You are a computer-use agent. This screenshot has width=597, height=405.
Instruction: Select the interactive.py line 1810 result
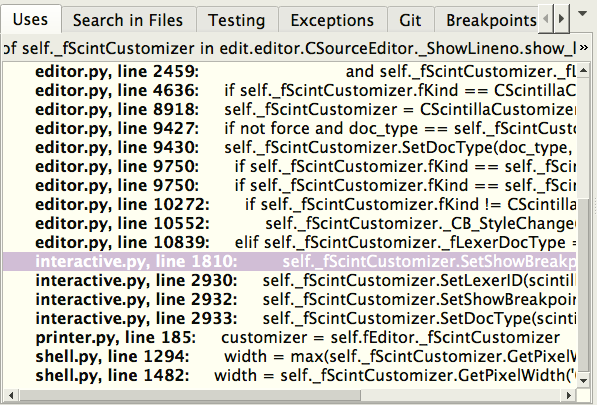pyautogui.click(x=289, y=261)
